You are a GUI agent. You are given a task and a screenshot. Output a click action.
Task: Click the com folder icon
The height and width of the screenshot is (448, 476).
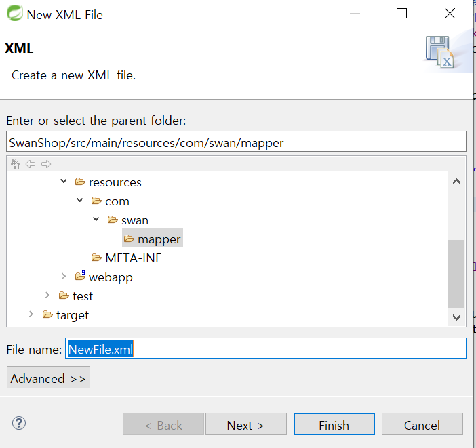point(96,201)
